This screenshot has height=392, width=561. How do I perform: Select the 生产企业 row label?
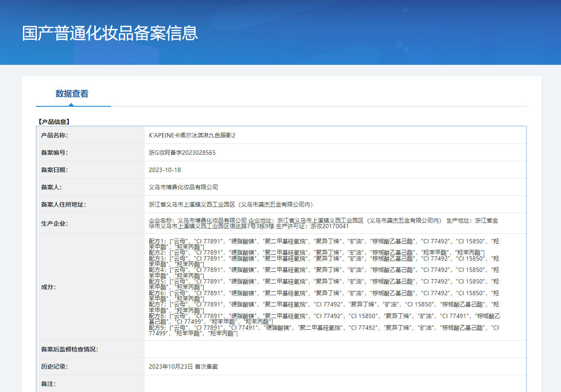[54, 223]
